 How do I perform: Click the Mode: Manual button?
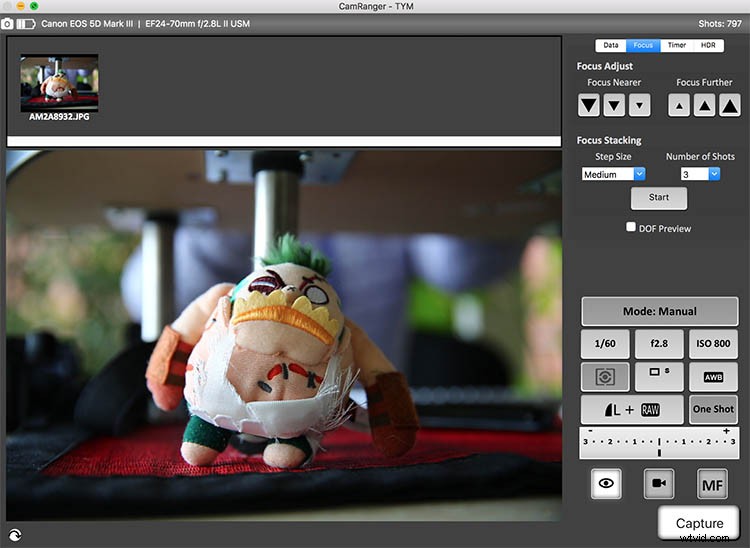(660, 311)
